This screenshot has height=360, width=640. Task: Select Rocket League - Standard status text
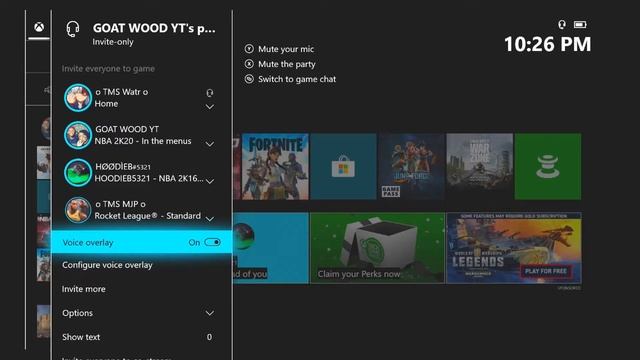coord(148,216)
